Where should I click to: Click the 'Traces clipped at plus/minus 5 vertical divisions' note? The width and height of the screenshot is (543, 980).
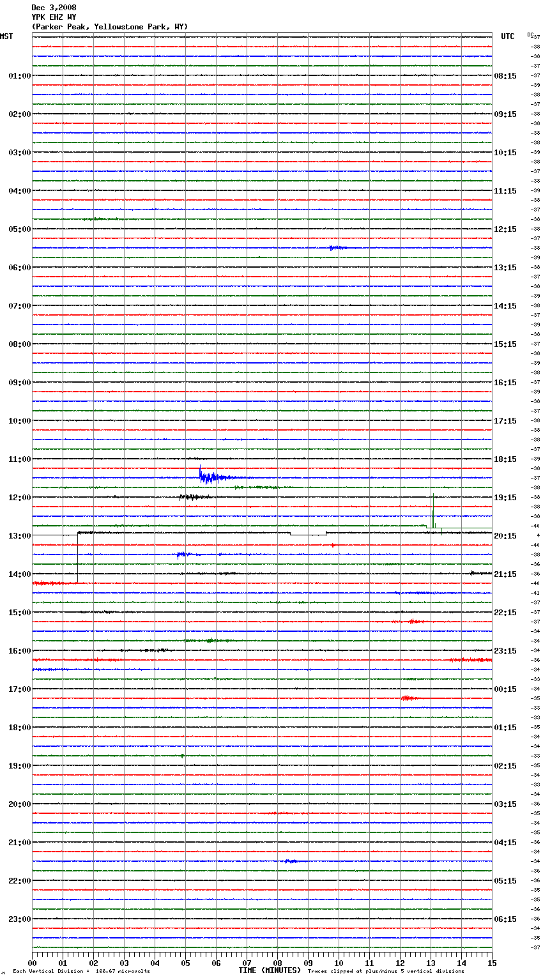tap(386, 972)
